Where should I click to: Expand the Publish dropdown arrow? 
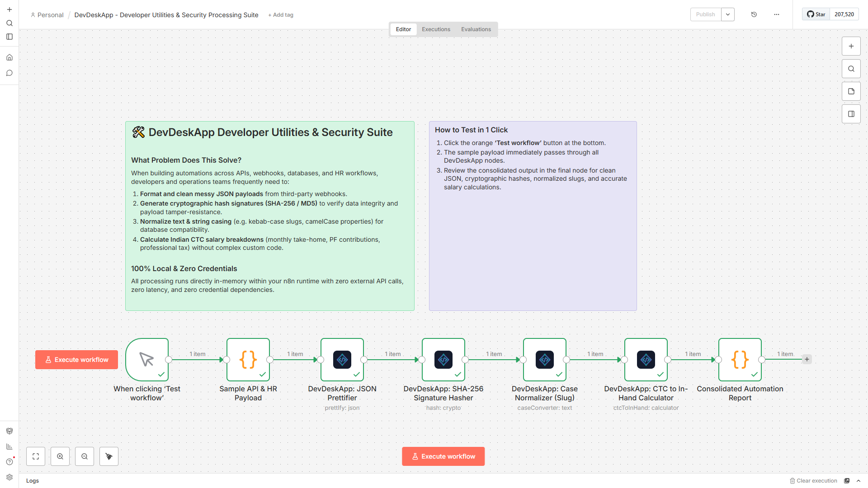728,14
